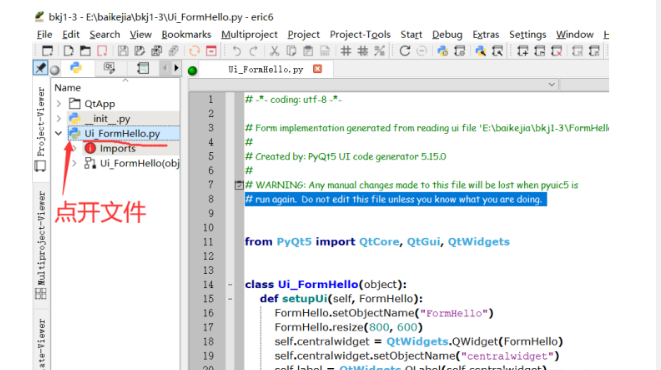This screenshot has height=370, width=661.
Task: Switch to Sources Python tab
Action: pyautogui.click(x=76, y=67)
